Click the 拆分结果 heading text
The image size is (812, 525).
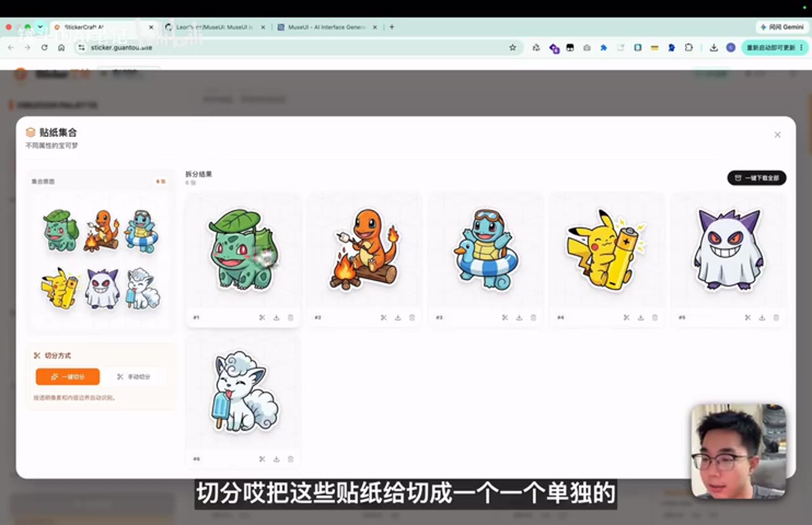pyautogui.click(x=199, y=174)
